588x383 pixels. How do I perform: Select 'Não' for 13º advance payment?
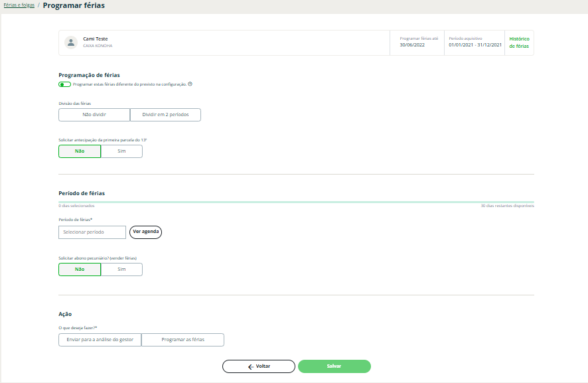click(x=80, y=151)
